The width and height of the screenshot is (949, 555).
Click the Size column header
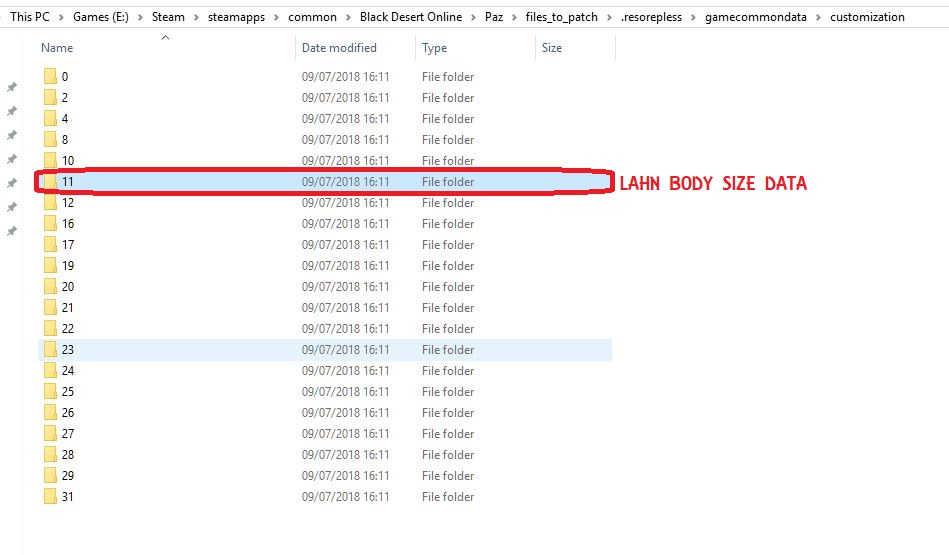point(551,48)
